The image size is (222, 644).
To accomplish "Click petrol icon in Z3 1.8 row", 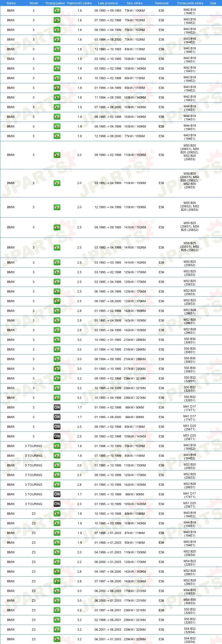I will point(57,514).
